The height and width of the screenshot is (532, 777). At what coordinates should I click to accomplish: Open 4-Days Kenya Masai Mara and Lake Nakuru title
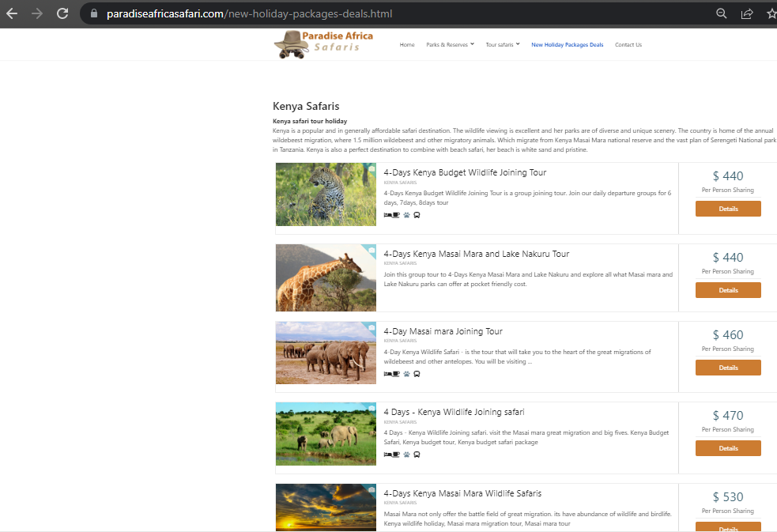click(x=476, y=254)
